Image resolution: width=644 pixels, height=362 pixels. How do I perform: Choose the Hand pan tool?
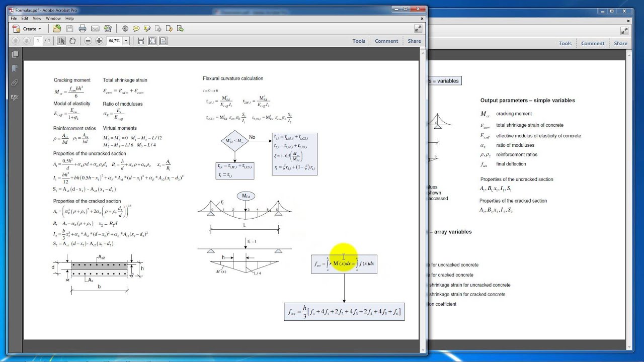point(72,41)
